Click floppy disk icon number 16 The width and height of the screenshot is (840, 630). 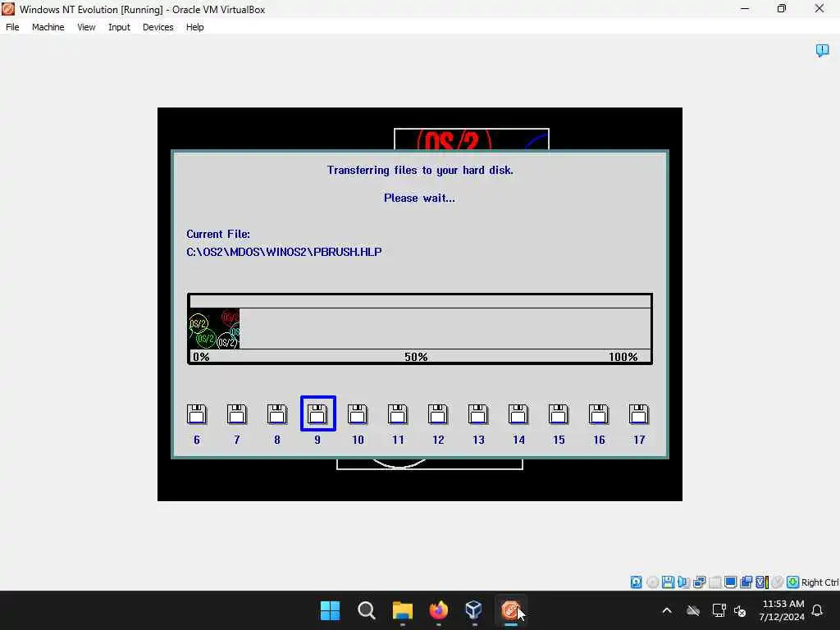[598, 414]
